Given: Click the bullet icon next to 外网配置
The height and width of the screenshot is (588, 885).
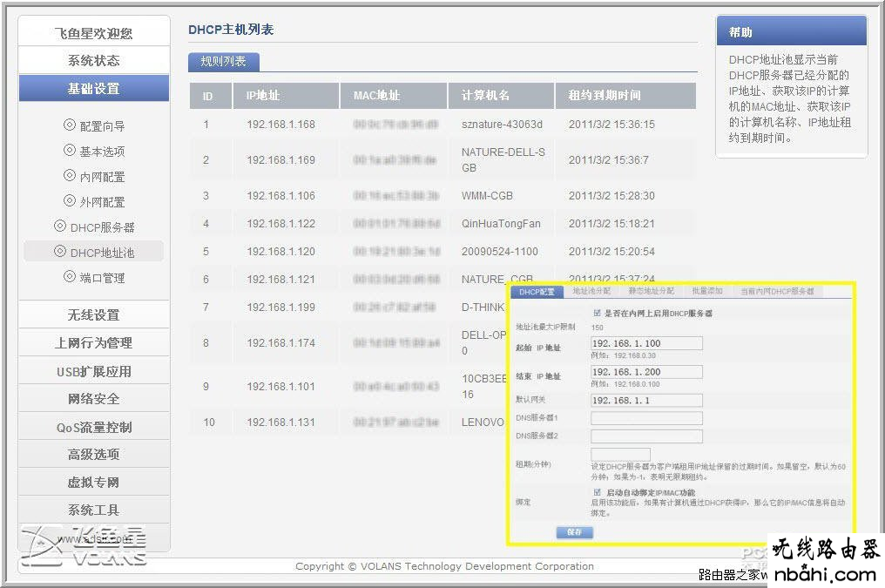Looking at the screenshot, I should point(70,200).
